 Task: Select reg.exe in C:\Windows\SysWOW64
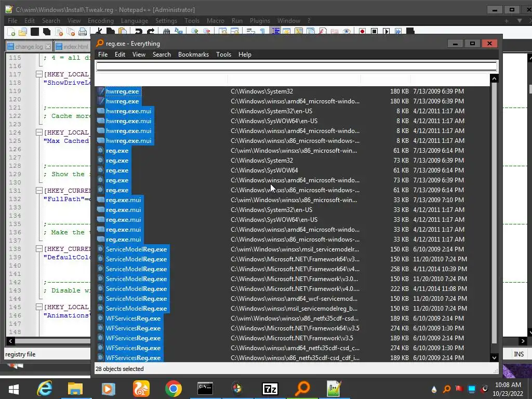(x=292, y=170)
